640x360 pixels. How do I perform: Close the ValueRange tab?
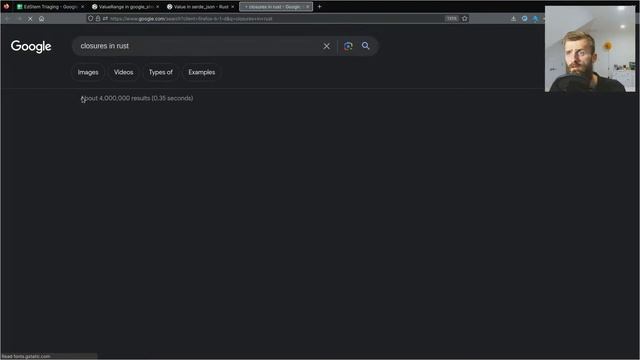click(158, 7)
